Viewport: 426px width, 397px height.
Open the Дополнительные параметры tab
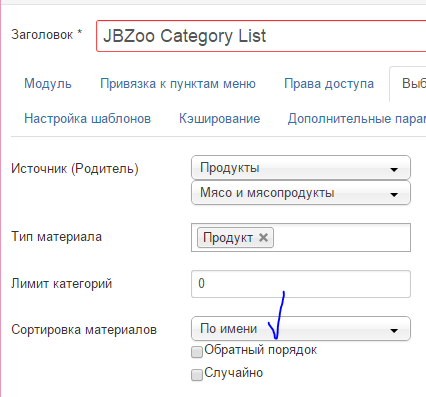coord(357,119)
